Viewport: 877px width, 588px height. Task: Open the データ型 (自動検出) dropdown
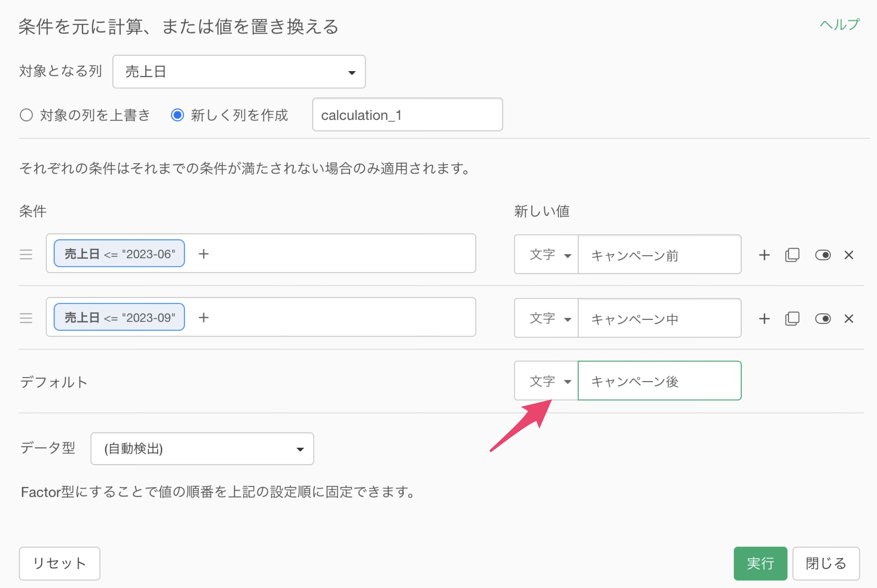(x=202, y=449)
